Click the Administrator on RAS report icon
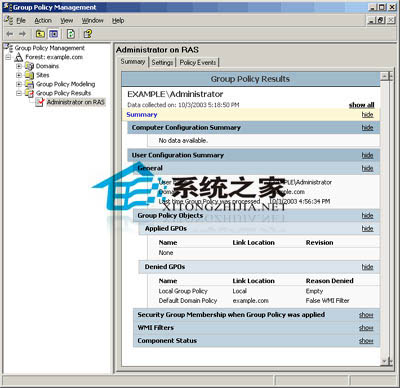 click(40, 102)
